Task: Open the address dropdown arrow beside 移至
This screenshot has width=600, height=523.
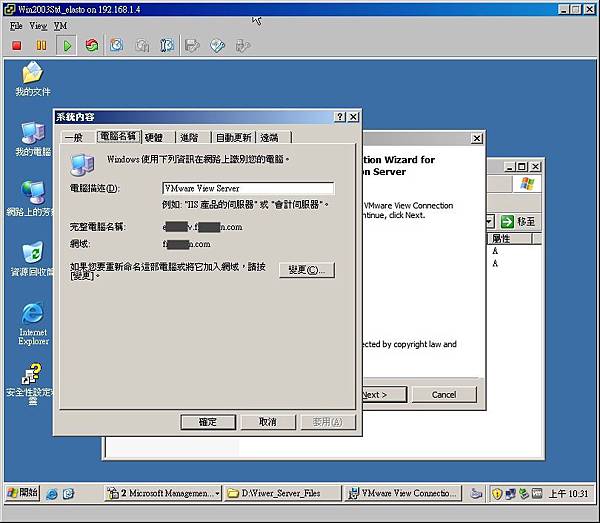Action: click(490, 222)
